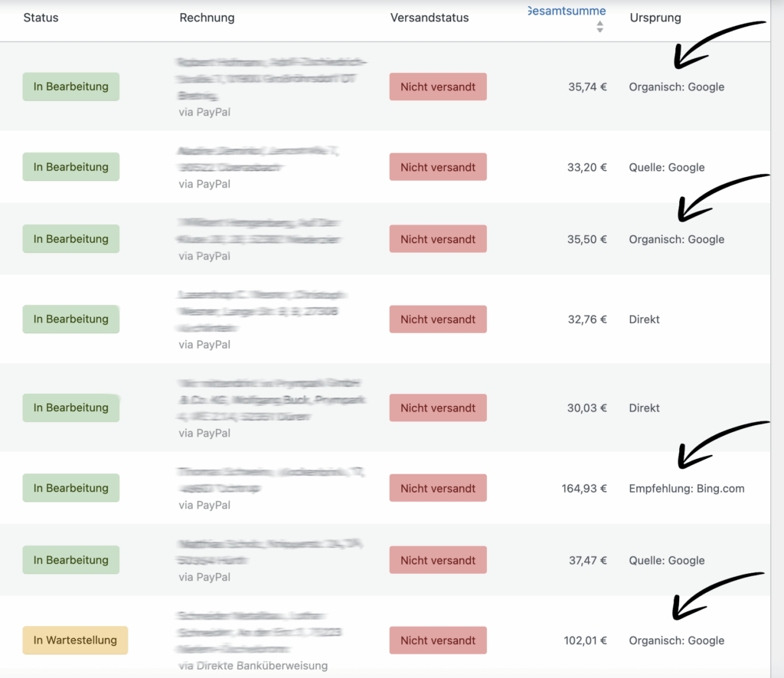This screenshot has height=678, width=784.
Task: Select the 164,93 € total amount
Action: pos(584,488)
